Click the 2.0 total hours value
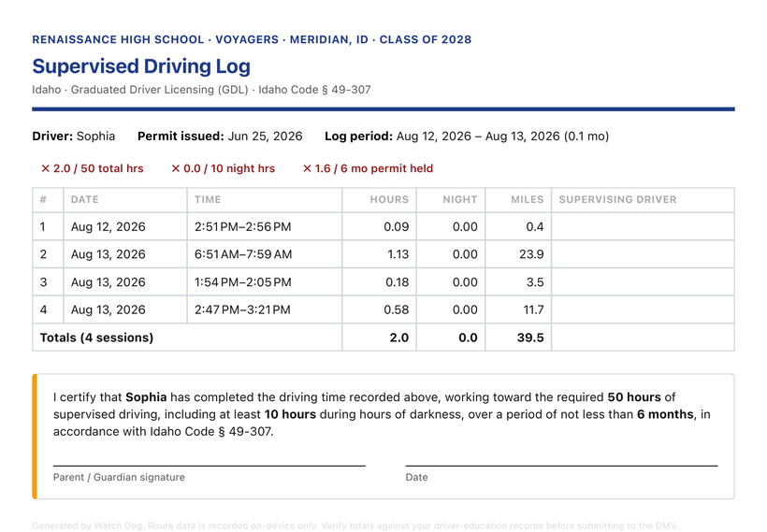The width and height of the screenshot is (767, 532). (399, 338)
